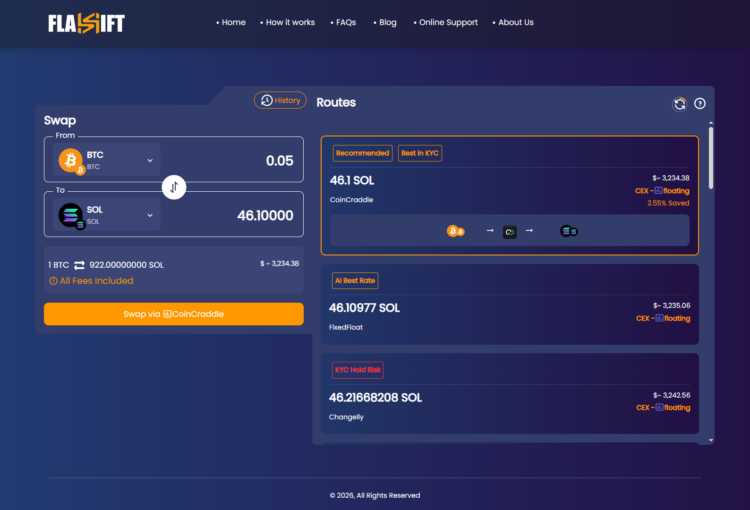This screenshot has height=510, width=750.
Task: Select the 46.21668208 SOL Changelly route
Action: pyautogui.click(x=509, y=394)
